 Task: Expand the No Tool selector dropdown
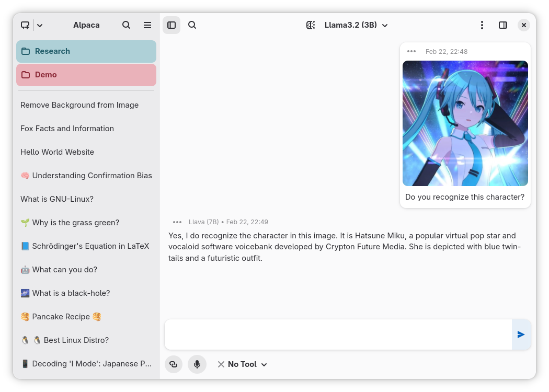[x=242, y=364]
